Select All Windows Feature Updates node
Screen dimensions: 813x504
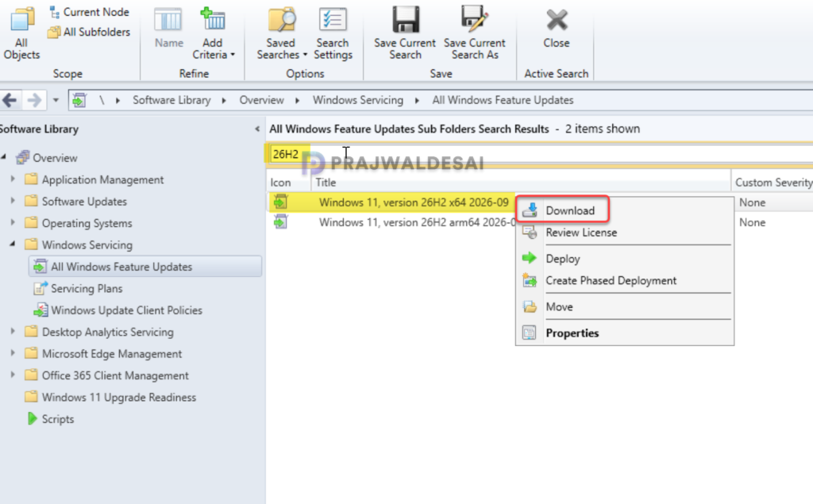(145, 267)
